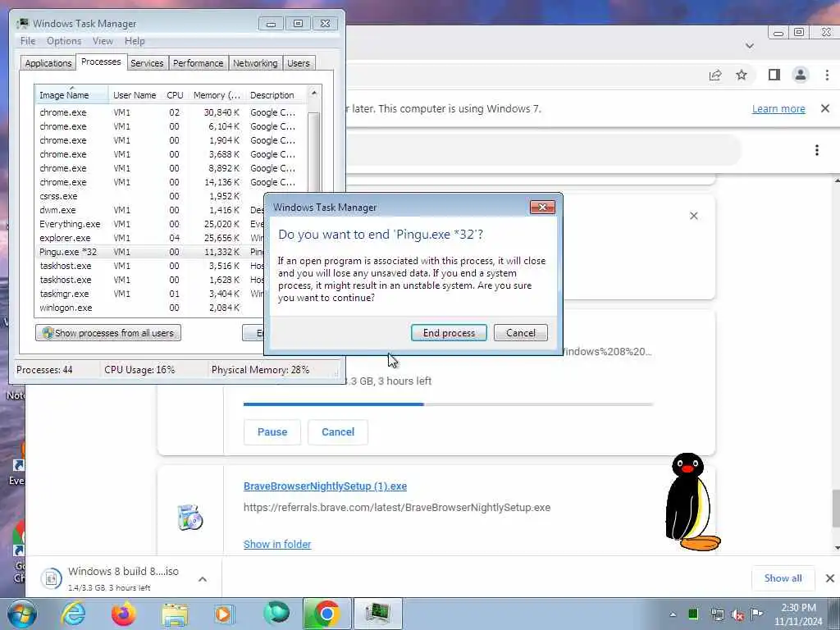Close the Pingu end-process dialog
Viewport: 840px width, 630px height.
coord(542,208)
